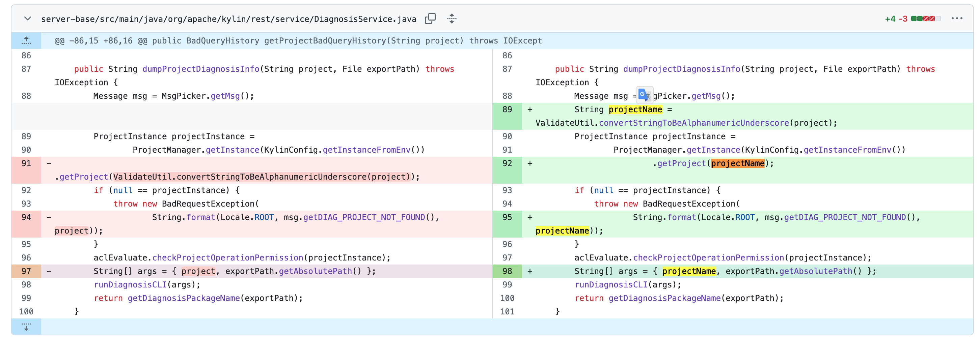The width and height of the screenshot is (980, 339).
Task: Click dumpProjectDiagnosisInfo on left line 87
Action: coord(201,69)
